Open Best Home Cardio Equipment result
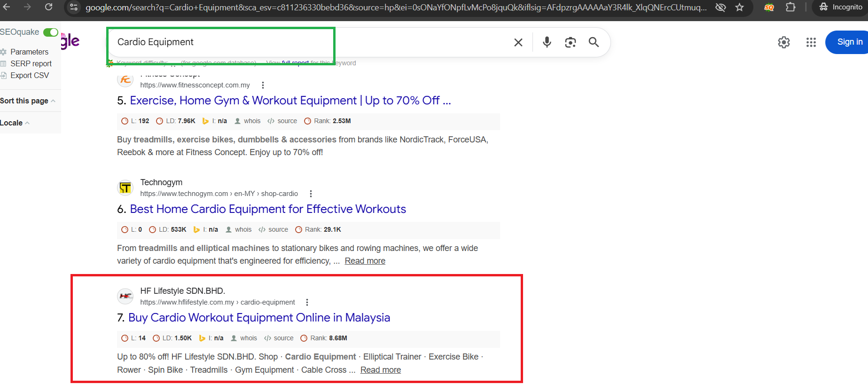 267,209
